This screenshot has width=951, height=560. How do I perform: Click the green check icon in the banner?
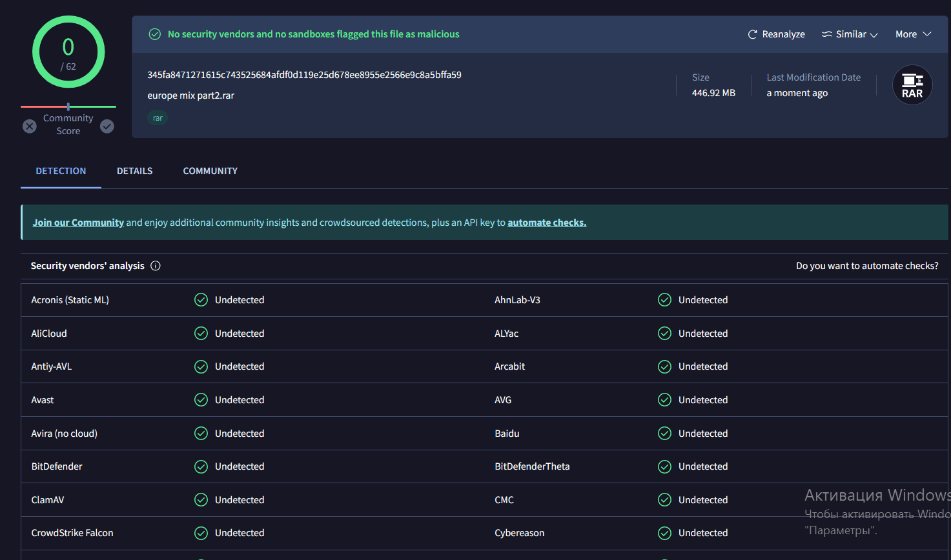[x=155, y=34]
